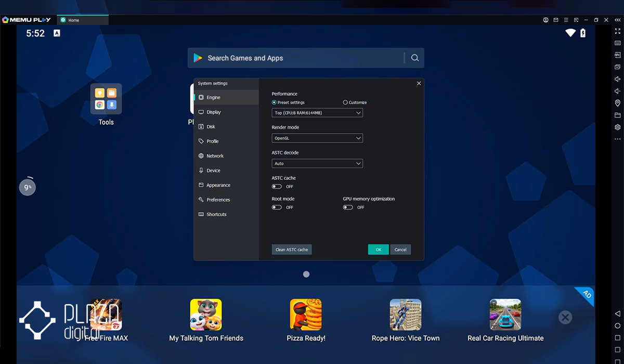
Task: Switch to the Display settings tab
Action: (x=226, y=112)
